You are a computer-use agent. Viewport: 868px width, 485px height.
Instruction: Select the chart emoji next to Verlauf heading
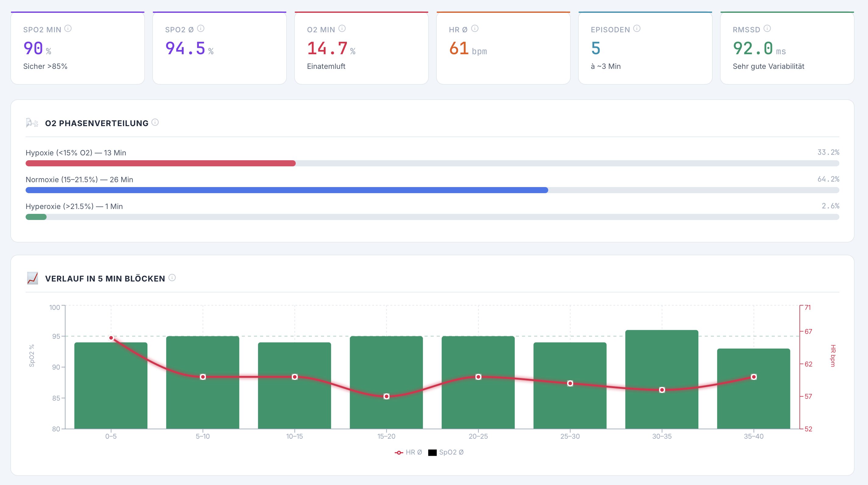pyautogui.click(x=32, y=278)
